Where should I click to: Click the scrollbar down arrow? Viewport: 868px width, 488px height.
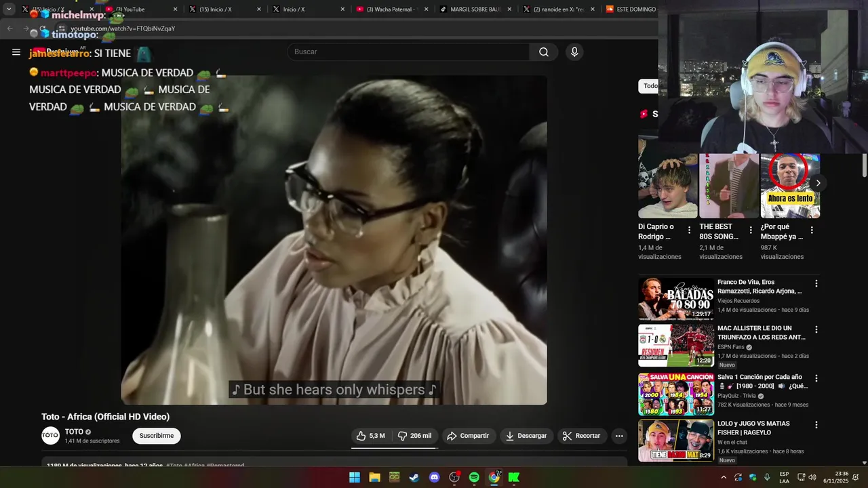coord(864,463)
